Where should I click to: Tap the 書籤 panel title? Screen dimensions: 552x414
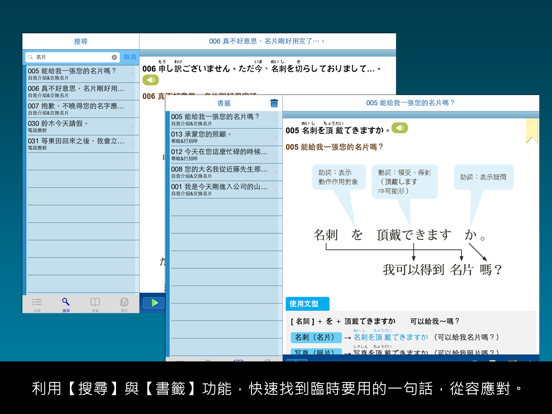click(x=224, y=103)
